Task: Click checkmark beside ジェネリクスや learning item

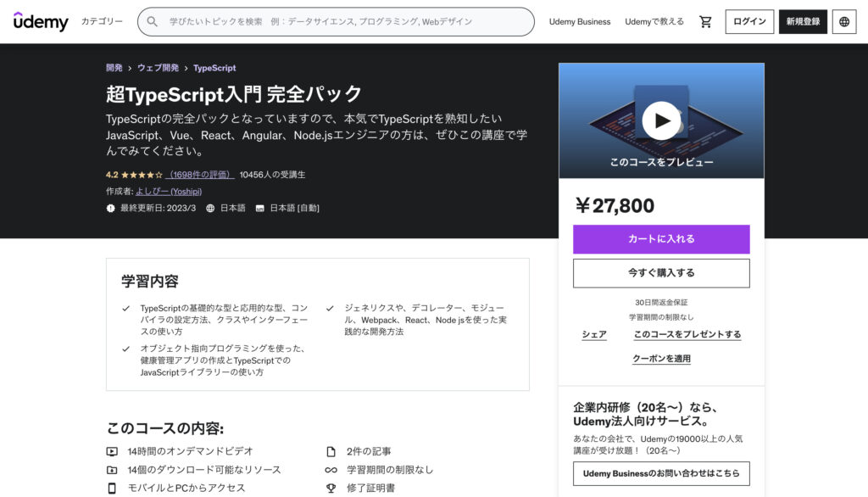Action: click(330, 308)
